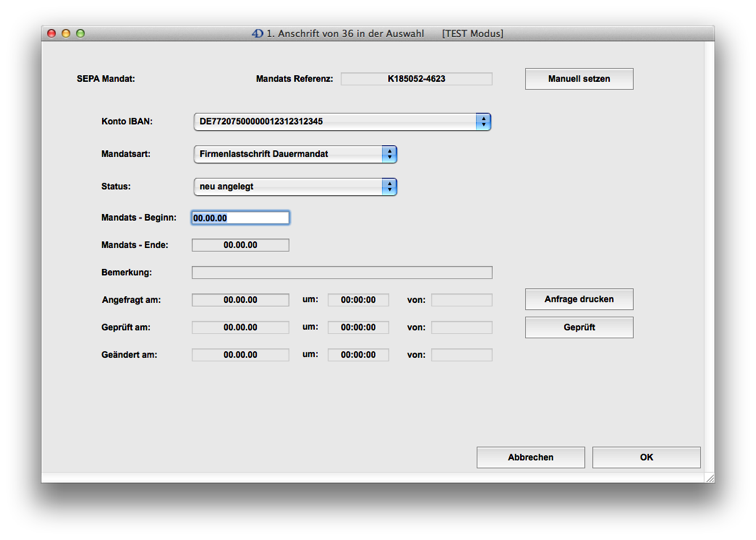Click the yellow minimize window button
This screenshot has height=540, width=756.
(x=66, y=33)
